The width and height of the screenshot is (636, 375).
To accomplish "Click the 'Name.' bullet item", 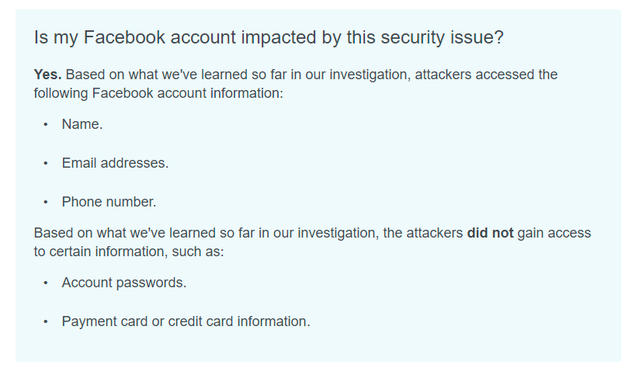I will pos(82,124).
